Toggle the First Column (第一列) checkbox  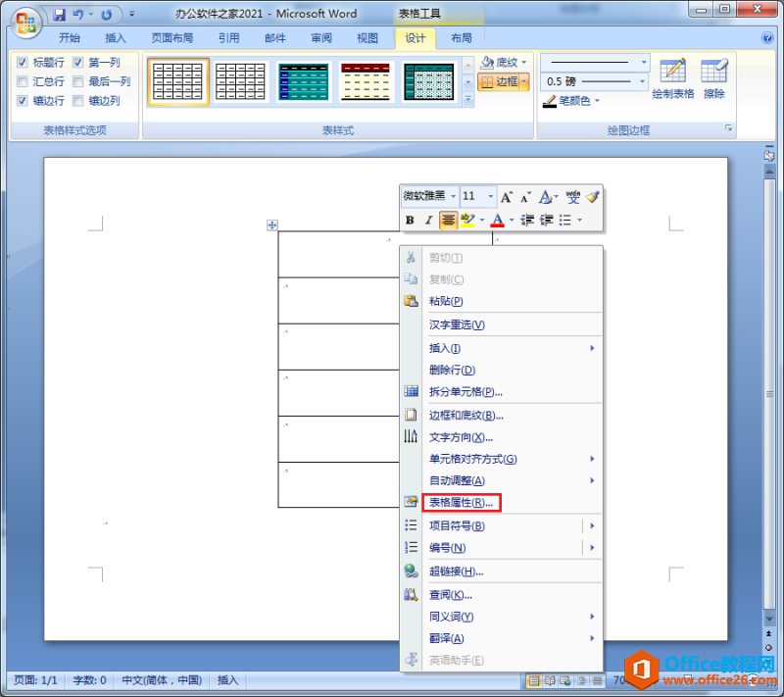pyautogui.click(x=77, y=63)
